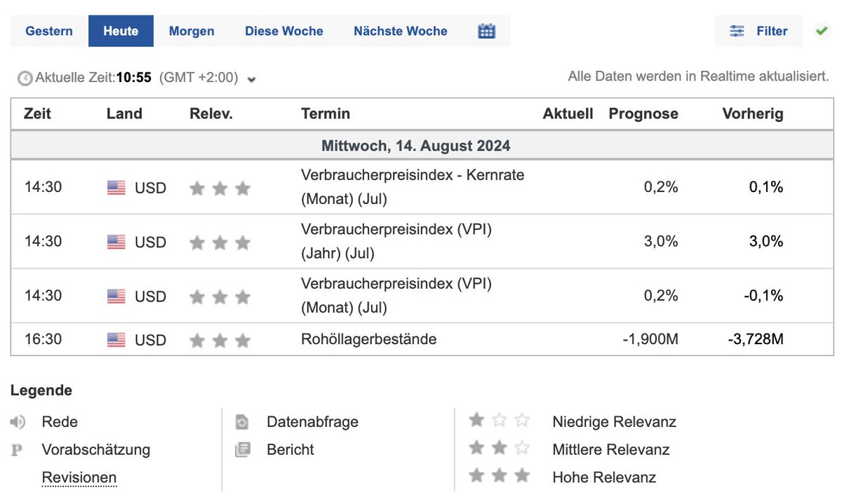The height and width of the screenshot is (504, 842).
Task: Click the forecast value -1,900M
Action: (x=650, y=340)
